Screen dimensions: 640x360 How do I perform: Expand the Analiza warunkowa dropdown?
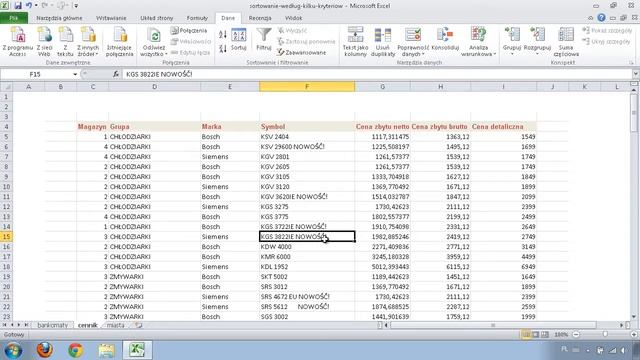click(x=478, y=51)
